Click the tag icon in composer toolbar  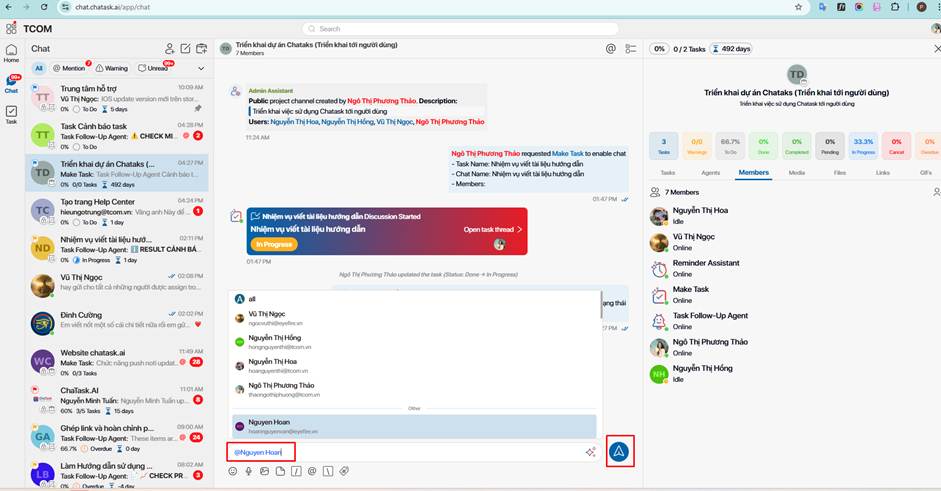point(344,471)
